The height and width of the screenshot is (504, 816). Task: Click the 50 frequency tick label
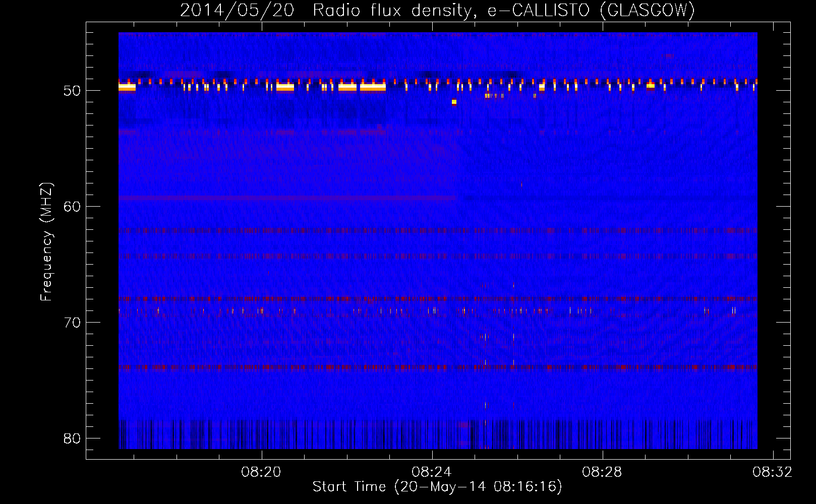tap(72, 91)
